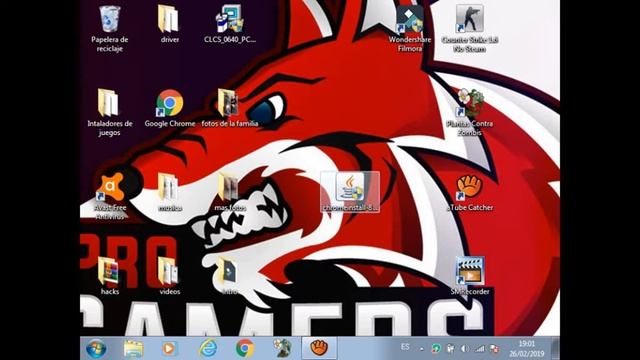Open Windows Explorer from the taskbar
The width and height of the screenshot is (640, 360).
[133, 349]
